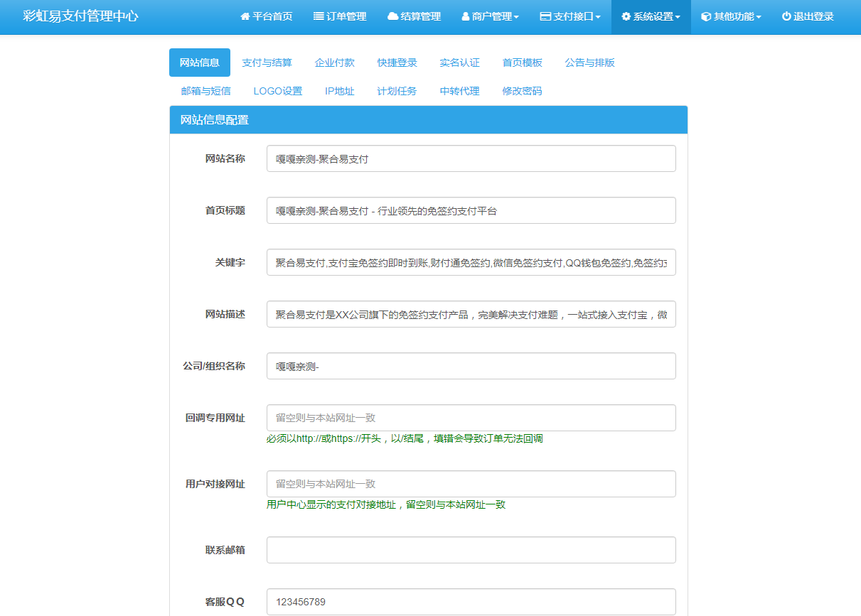Click the 回调专用网址 input box
Viewport: 861px width, 616px height.
point(471,418)
